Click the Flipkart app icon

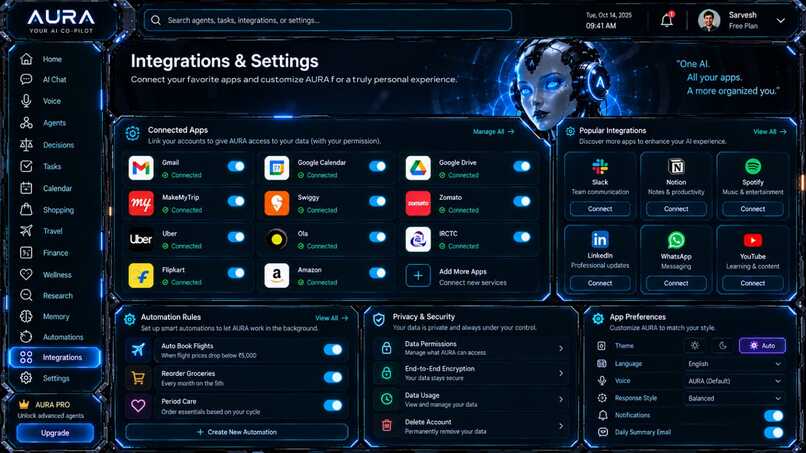[141, 276]
